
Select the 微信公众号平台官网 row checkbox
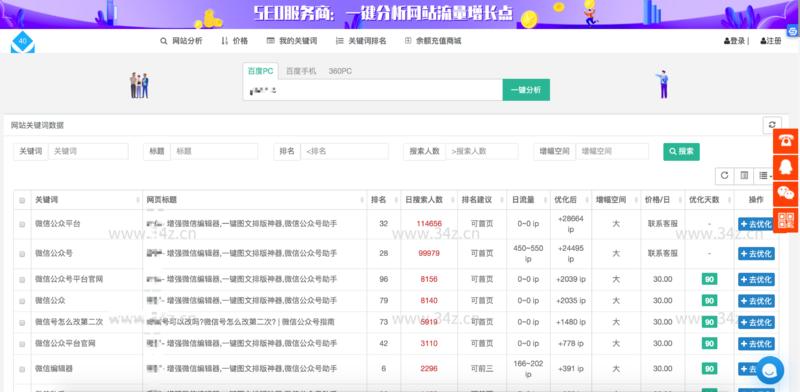point(22,280)
